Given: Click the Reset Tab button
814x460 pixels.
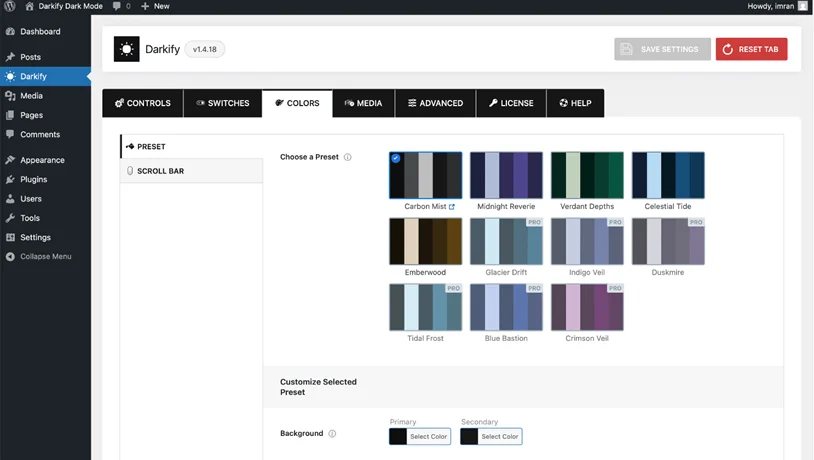Looking at the screenshot, I should coord(751,49).
